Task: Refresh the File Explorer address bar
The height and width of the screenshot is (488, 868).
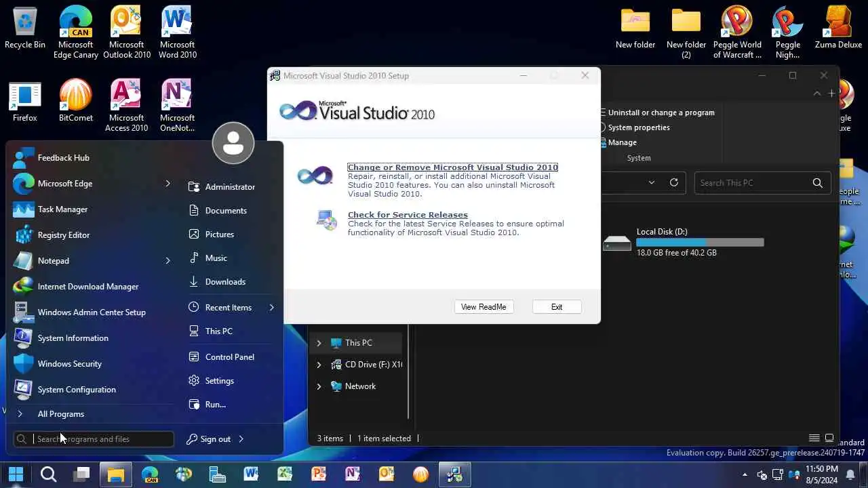Action: [674, 182]
